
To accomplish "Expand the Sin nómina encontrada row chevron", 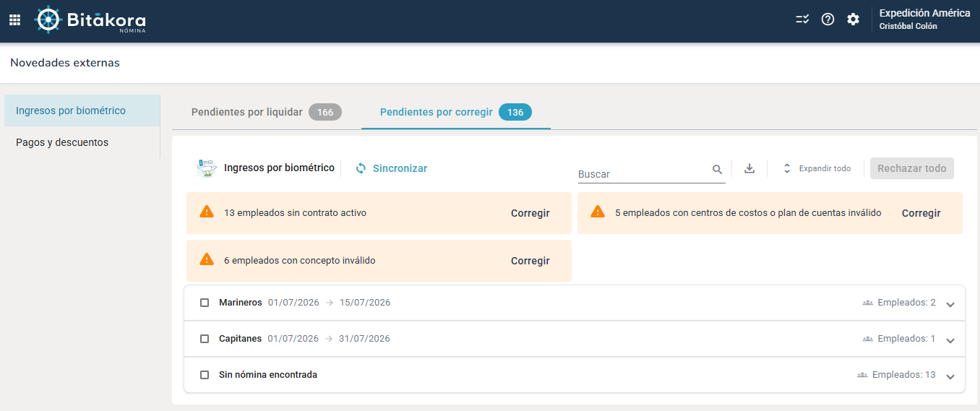I will 950,376.
